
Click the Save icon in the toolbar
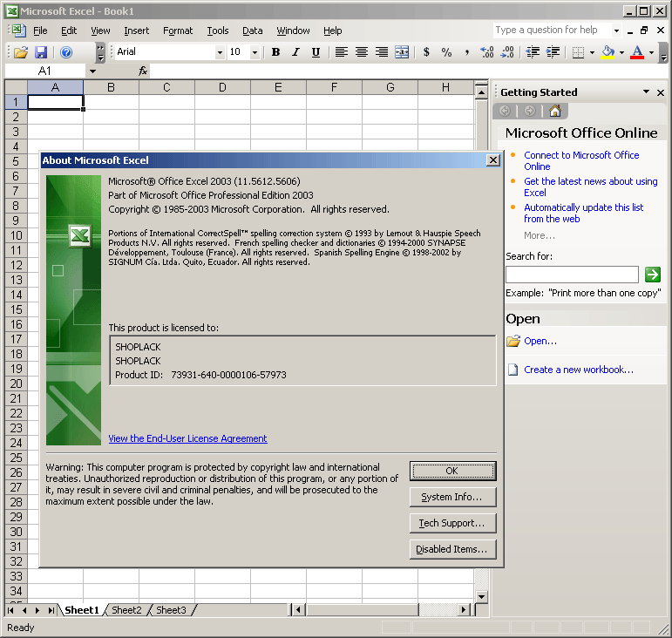point(41,52)
